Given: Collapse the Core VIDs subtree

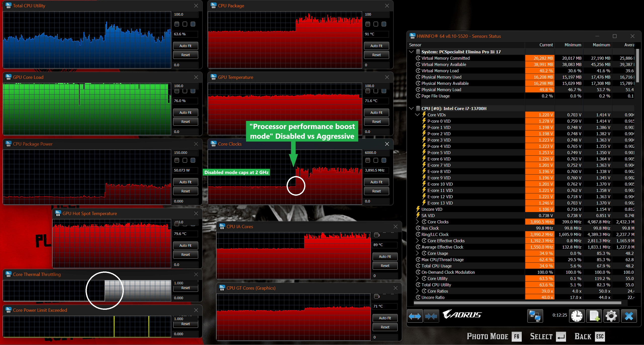Looking at the screenshot, I should pos(417,115).
